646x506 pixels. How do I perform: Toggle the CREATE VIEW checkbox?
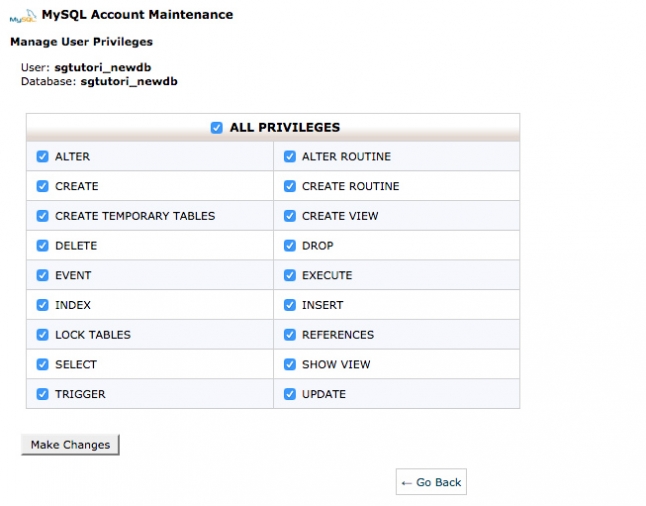[290, 216]
